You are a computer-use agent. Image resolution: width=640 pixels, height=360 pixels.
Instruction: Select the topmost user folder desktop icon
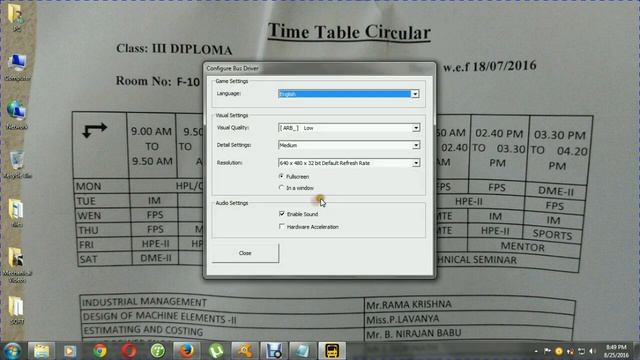click(x=16, y=17)
